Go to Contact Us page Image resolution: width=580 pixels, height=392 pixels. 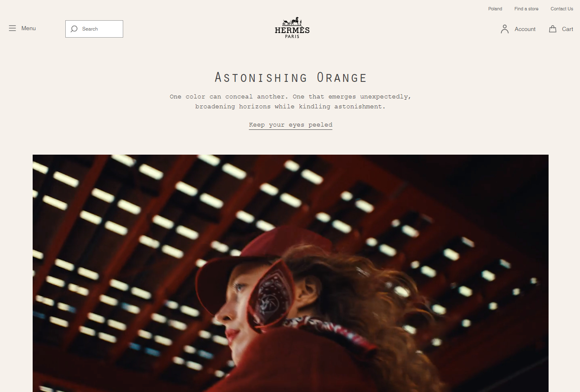(561, 9)
